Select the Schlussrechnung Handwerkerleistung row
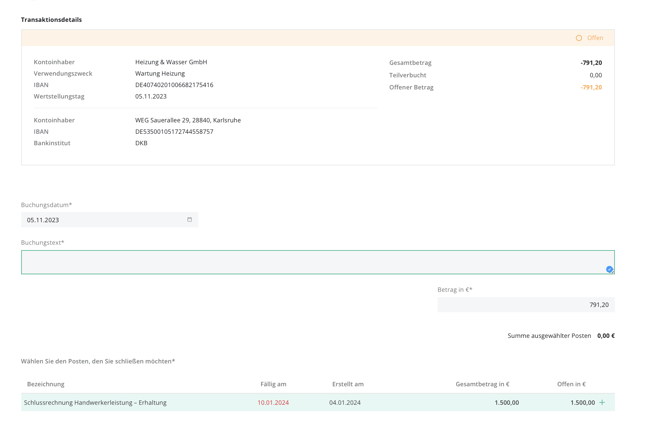667x433 pixels. 318,402
